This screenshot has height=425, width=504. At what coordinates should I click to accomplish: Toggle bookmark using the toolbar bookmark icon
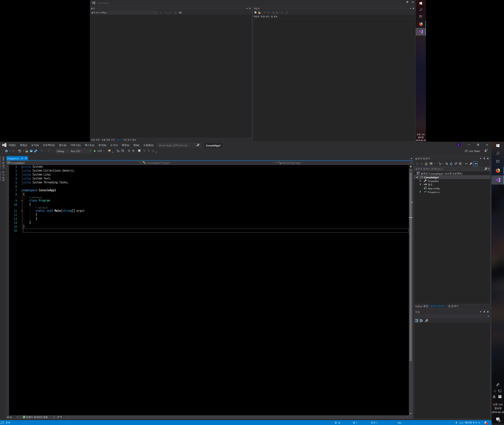(139, 151)
